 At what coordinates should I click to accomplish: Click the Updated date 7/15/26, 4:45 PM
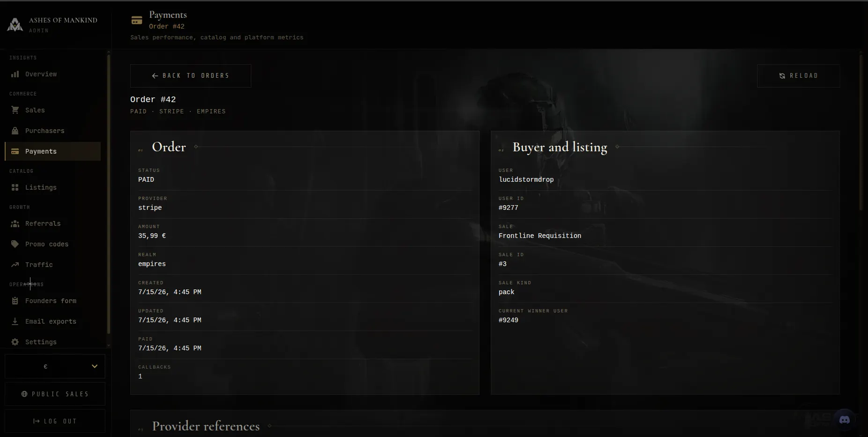tap(170, 320)
